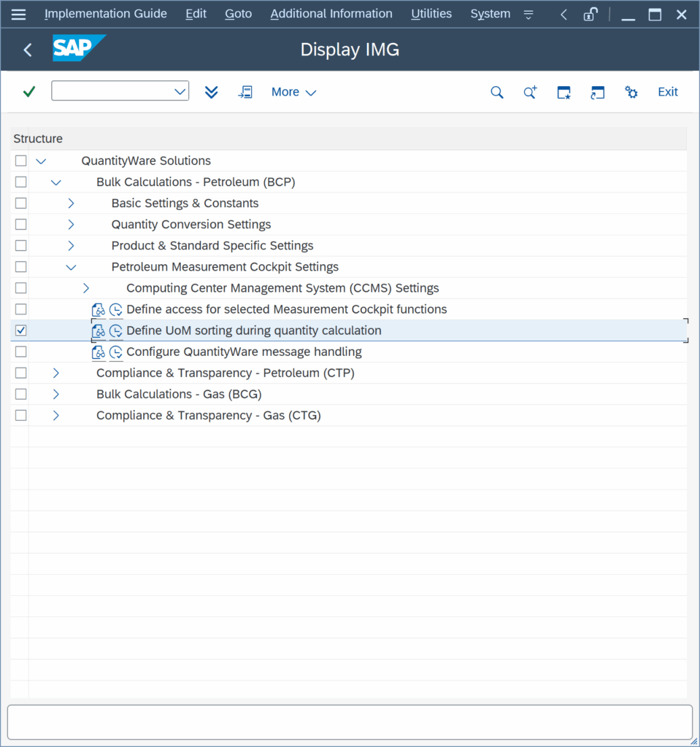Open the command field dropdown arrow
The width and height of the screenshot is (700, 747).
coord(180,91)
